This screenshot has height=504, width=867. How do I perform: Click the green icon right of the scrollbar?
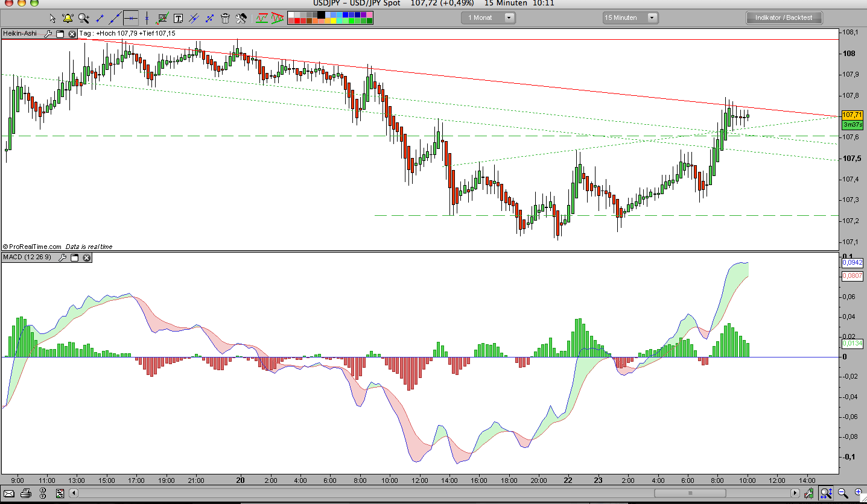click(810, 494)
